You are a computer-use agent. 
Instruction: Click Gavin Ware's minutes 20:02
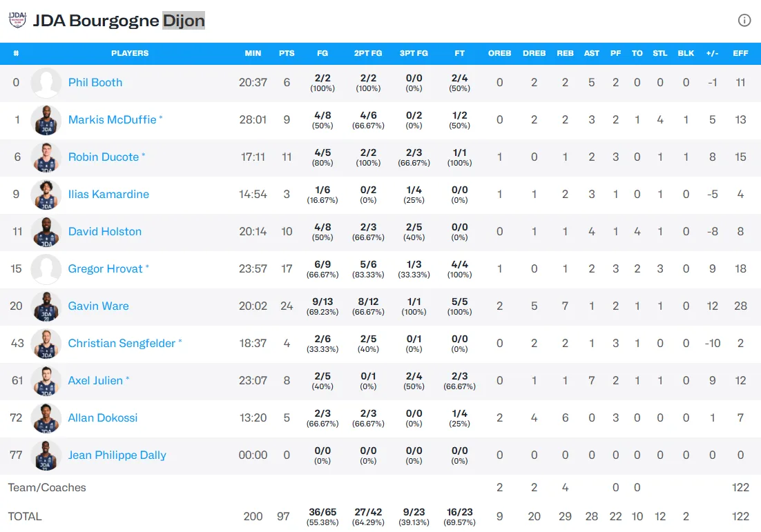[253, 306]
